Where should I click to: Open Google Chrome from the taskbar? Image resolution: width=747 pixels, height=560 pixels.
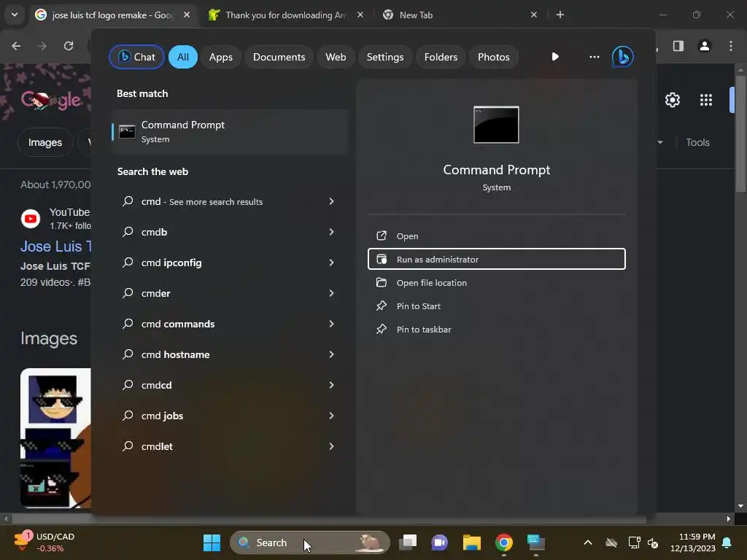(503, 542)
